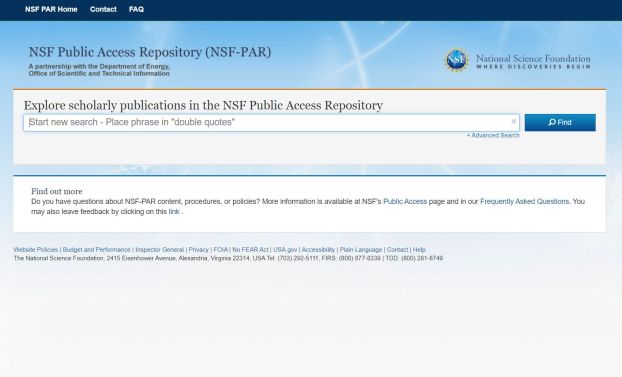This screenshot has height=377, width=622.
Task: Open Inspector General footer link
Action: coord(159,250)
